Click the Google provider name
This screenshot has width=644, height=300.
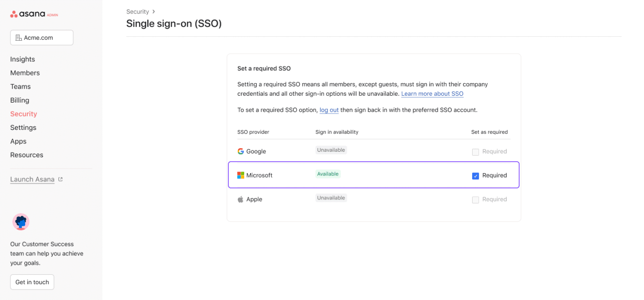pos(256,152)
